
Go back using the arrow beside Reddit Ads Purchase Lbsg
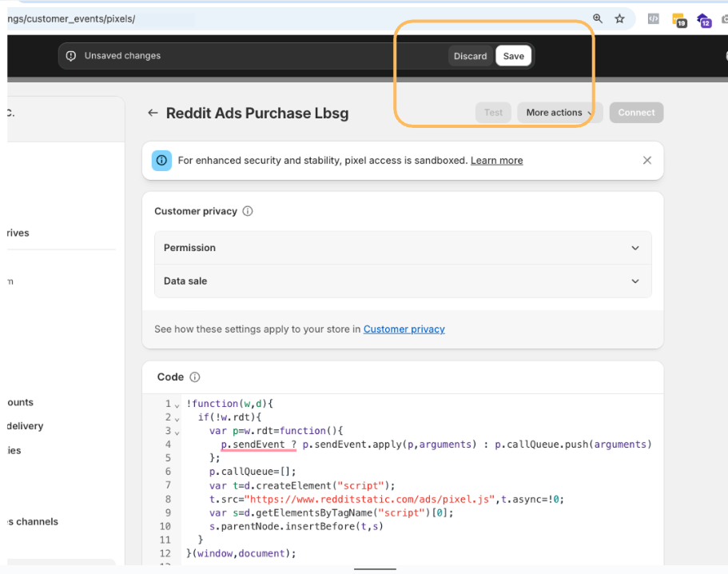pos(153,113)
